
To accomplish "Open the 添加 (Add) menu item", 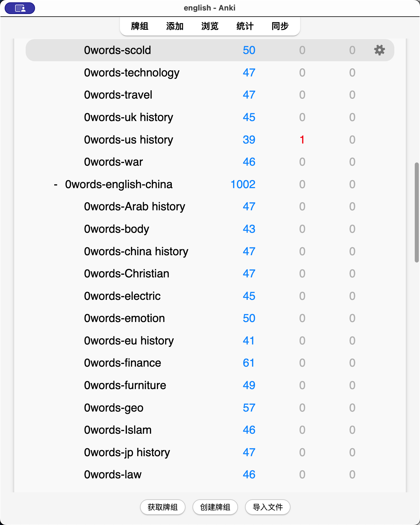I will (175, 26).
